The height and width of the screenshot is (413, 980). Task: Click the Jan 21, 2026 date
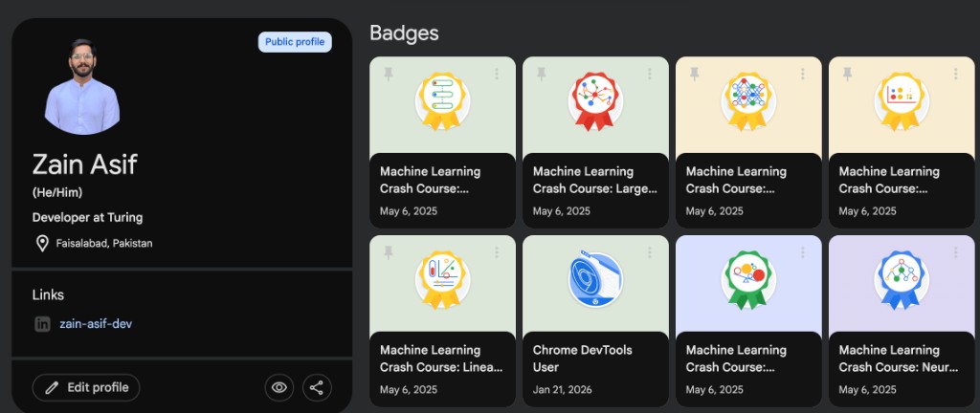tap(563, 390)
